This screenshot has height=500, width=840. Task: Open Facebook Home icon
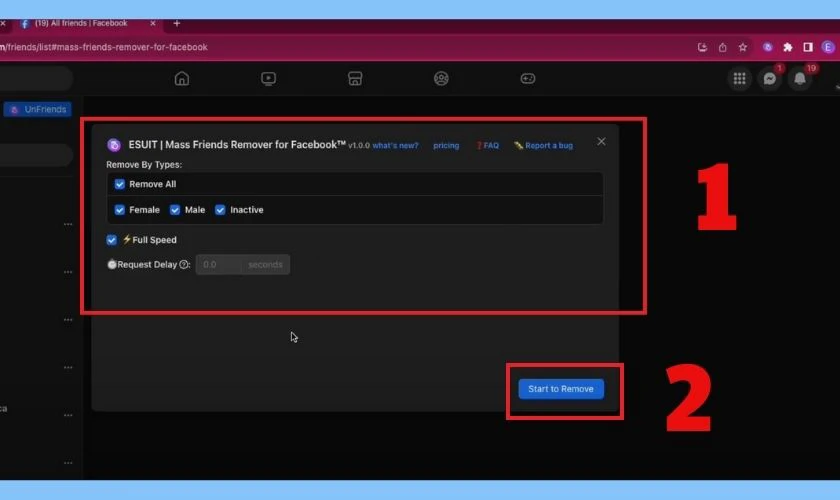(182, 79)
